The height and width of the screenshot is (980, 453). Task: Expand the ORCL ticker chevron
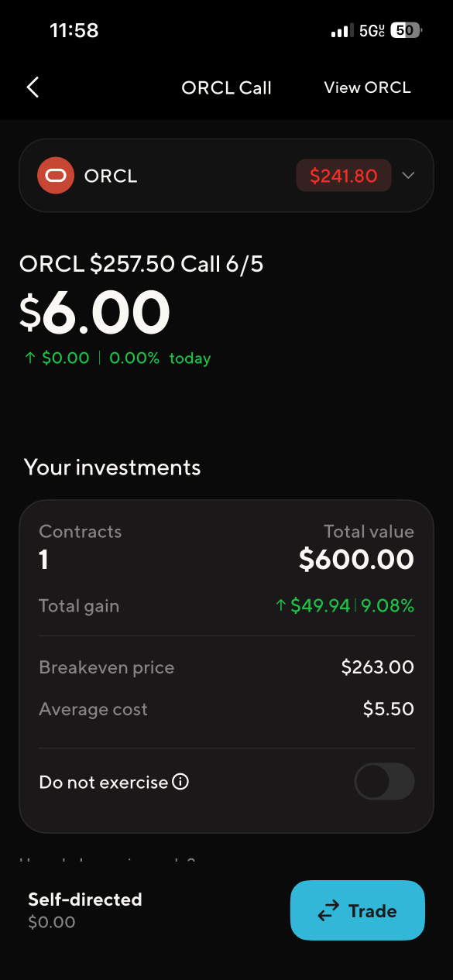point(409,176)
